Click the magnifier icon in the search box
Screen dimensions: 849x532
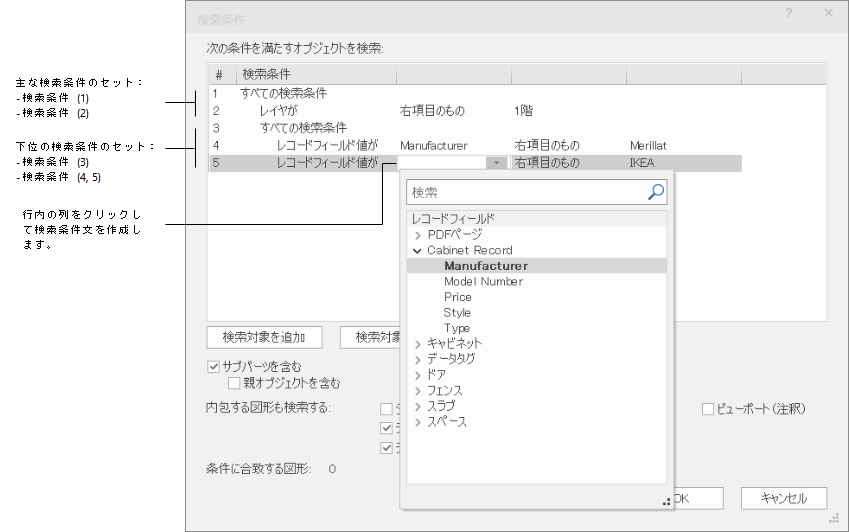coord(656,191)
